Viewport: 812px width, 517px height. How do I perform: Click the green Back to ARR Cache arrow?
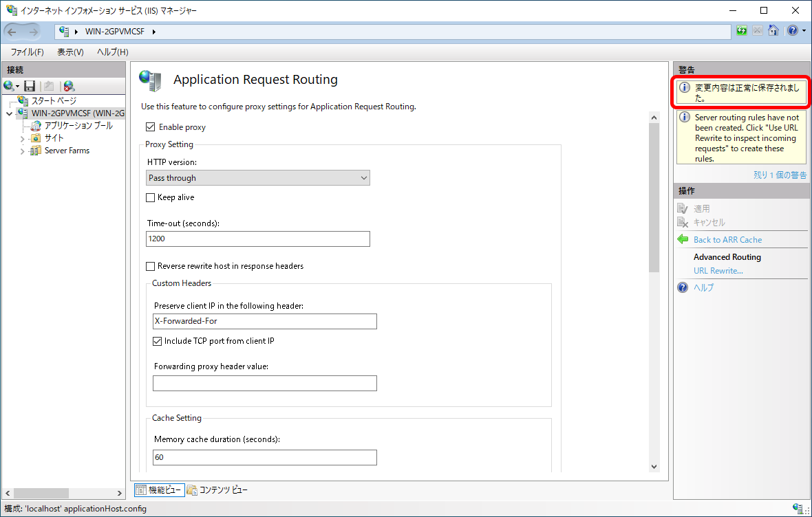tap(683, 239)
